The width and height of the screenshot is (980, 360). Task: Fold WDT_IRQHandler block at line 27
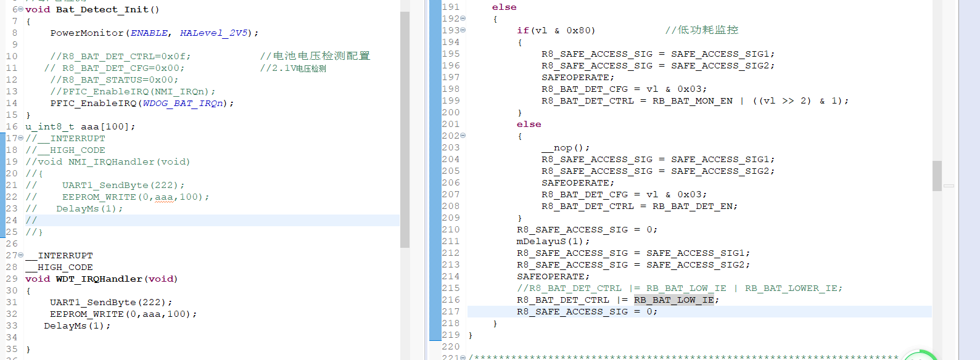(x=21, y=255)
